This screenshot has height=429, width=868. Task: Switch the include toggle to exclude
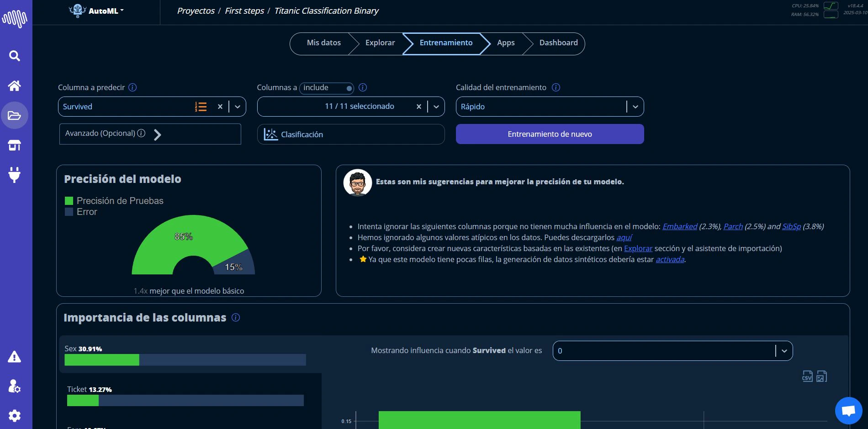coord(349,88)
